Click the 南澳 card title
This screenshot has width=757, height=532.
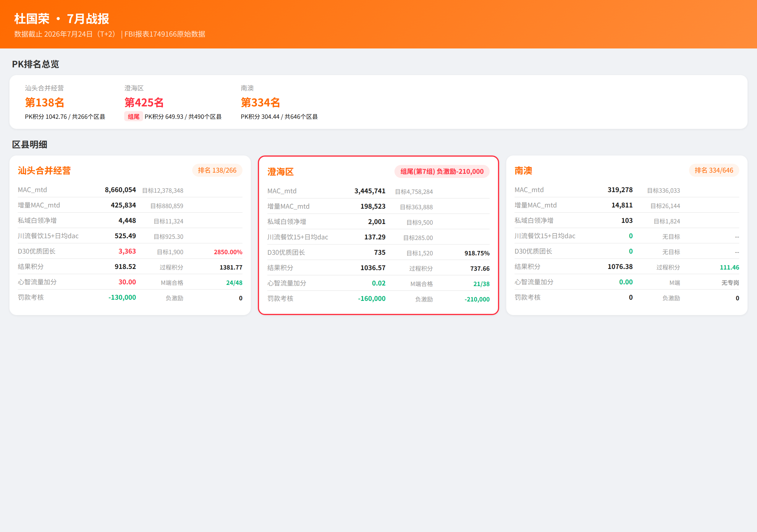tap(523, 171)
